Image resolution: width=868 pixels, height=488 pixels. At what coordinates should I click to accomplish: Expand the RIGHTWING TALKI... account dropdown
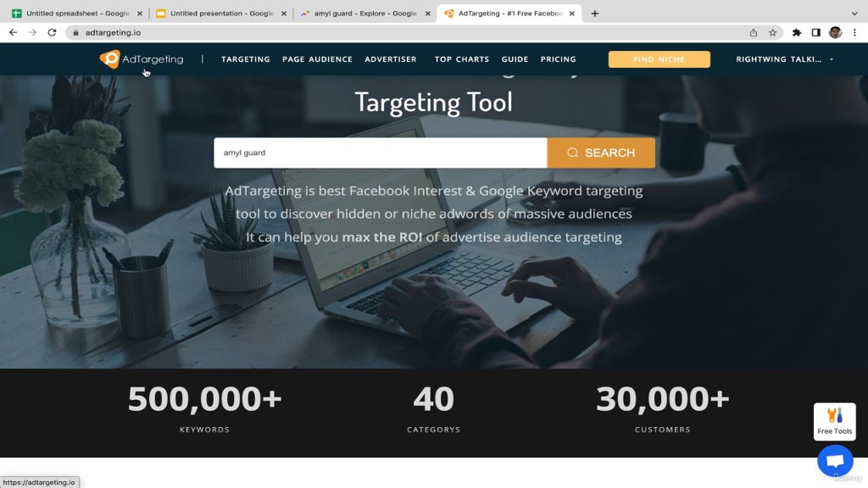[x=784, y=59]
